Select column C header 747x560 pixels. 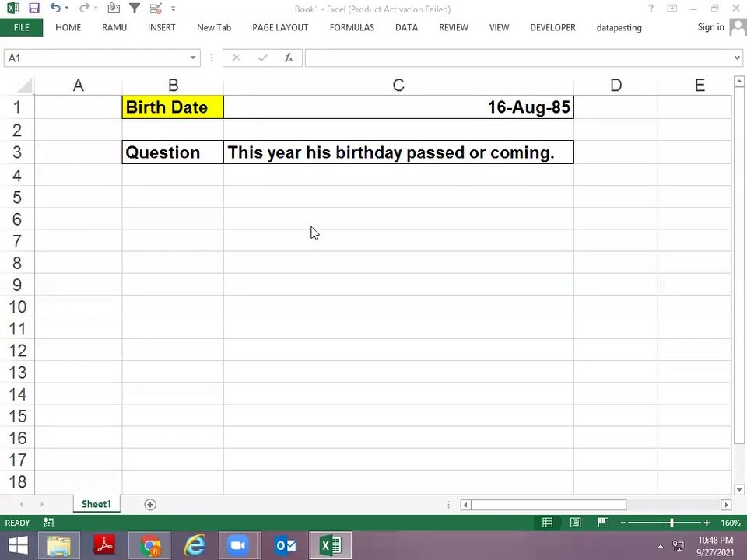pyautogui.click(x=398, y=86)
